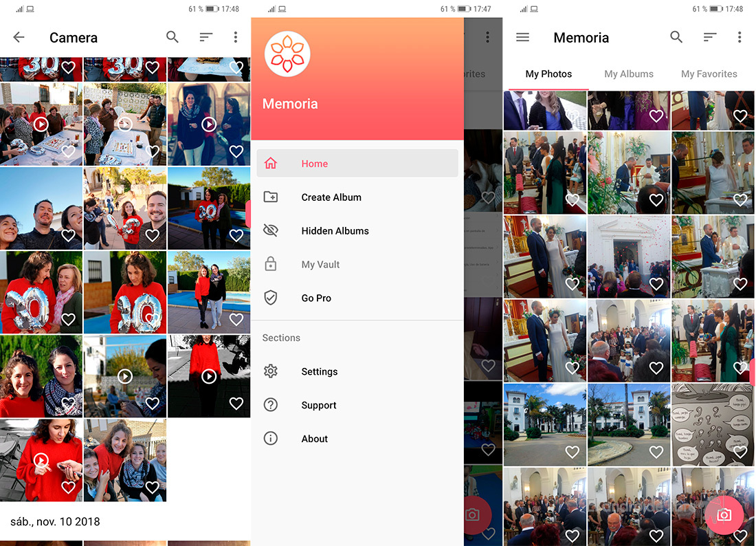Open the sort options in the Memoria header

[x=710, y=38]
